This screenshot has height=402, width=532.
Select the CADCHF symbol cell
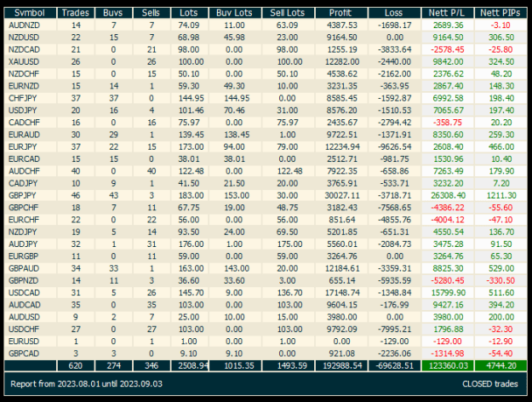(x=30, y=123)
